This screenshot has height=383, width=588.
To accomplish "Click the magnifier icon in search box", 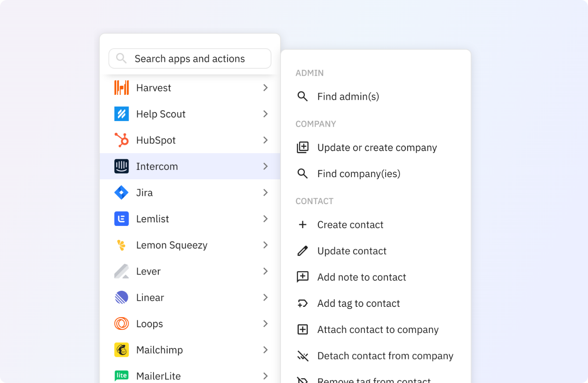I will tap(121, 58).
